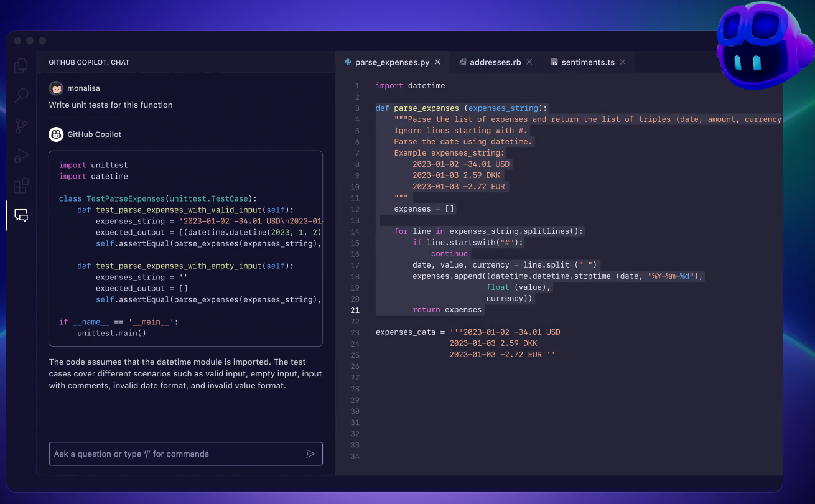The width and height of the screenshot is (815, 504).
Task: Switch to the parse_expenses.py tab
Action: click(392, 62)
